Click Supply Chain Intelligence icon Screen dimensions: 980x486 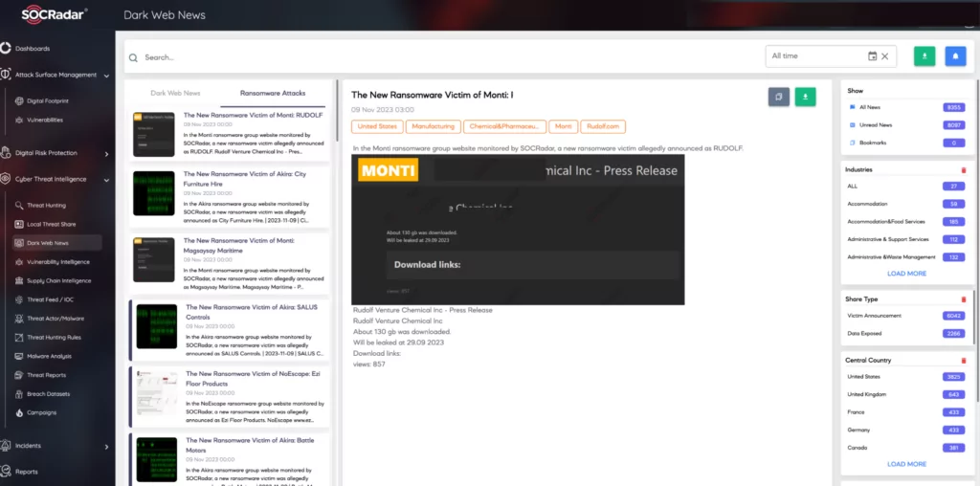click(x=19, y=280)
